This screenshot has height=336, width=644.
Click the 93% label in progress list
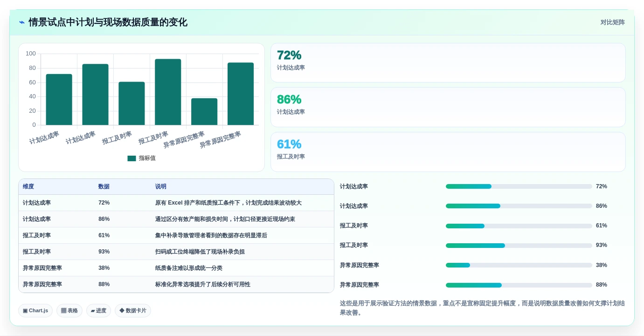pyautogui.click(x=602, y=245)
